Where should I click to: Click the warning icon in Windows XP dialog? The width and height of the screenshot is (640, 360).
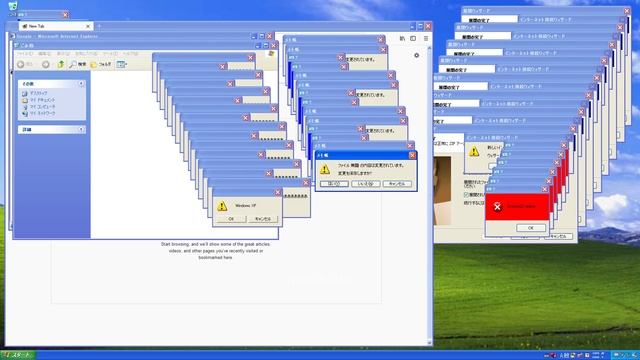point(222,206)
